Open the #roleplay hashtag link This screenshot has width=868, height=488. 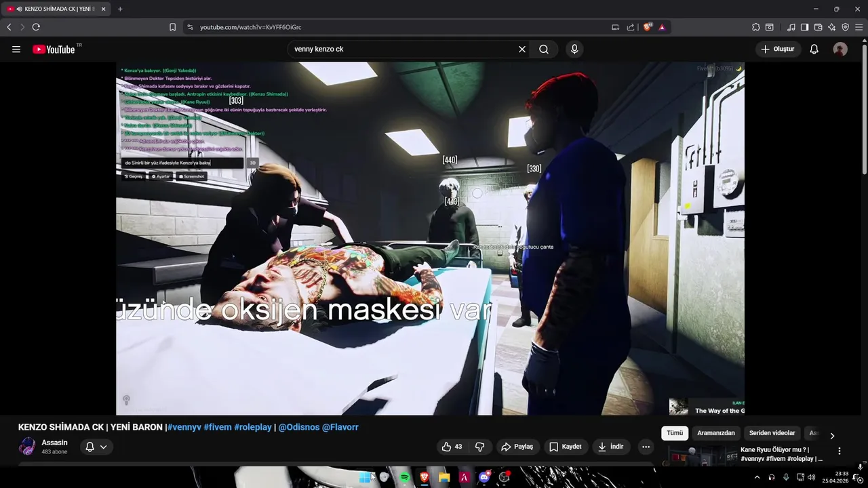click(x=253, y=428)
